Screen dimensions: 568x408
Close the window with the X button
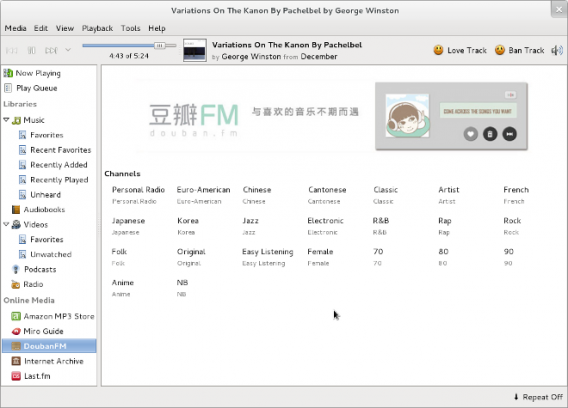tap(559, 10)
